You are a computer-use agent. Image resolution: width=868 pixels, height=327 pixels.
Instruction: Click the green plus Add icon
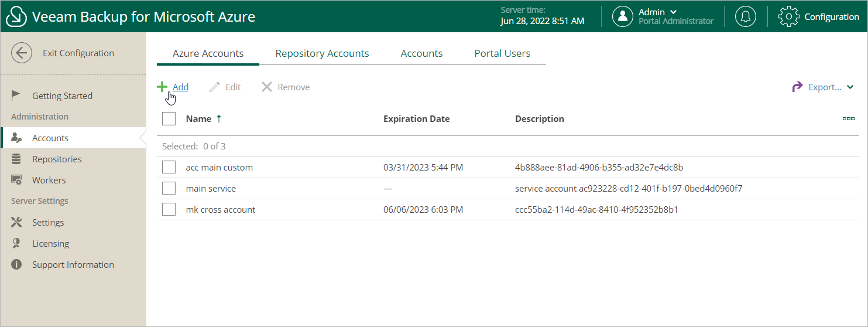162,87
